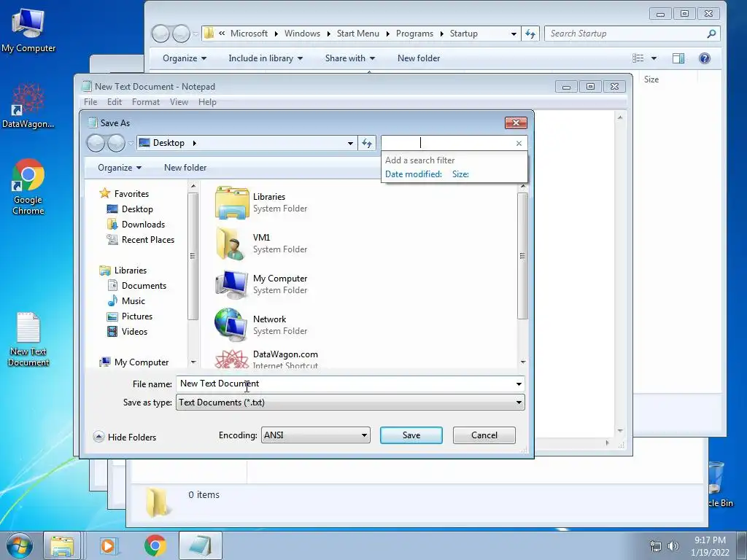Click My Computer in the navigation pane
This screenshot has width=747, height=560.
(x=141, y=362)
